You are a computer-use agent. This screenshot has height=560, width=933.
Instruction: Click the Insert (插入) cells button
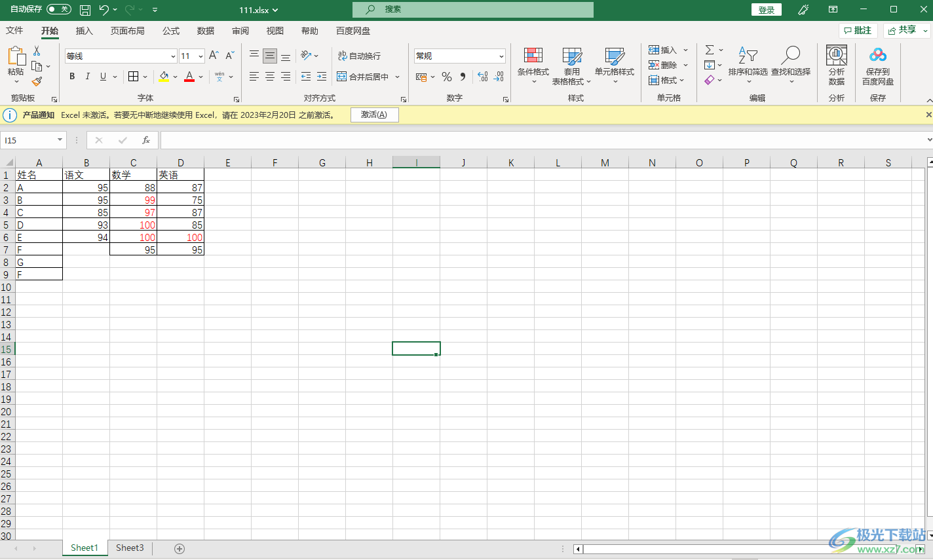[662, 50]
